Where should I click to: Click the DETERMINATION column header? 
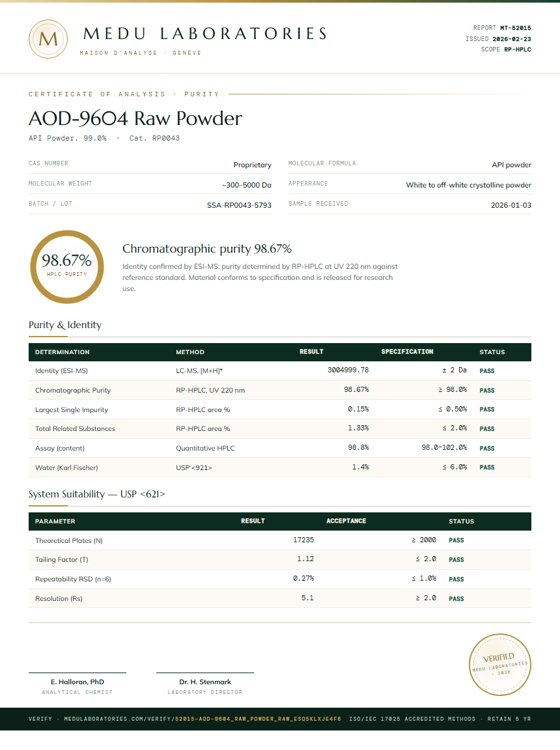tap(62, 352)
